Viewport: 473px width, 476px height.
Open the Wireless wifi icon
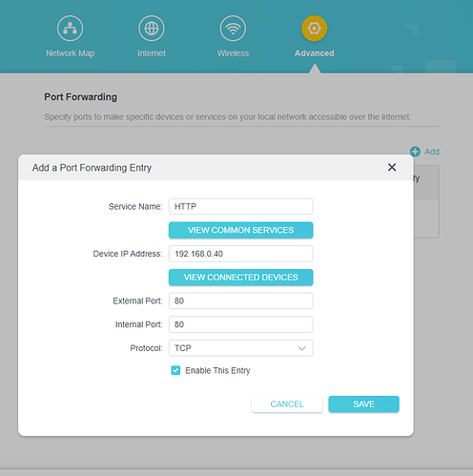click(233, 29)
